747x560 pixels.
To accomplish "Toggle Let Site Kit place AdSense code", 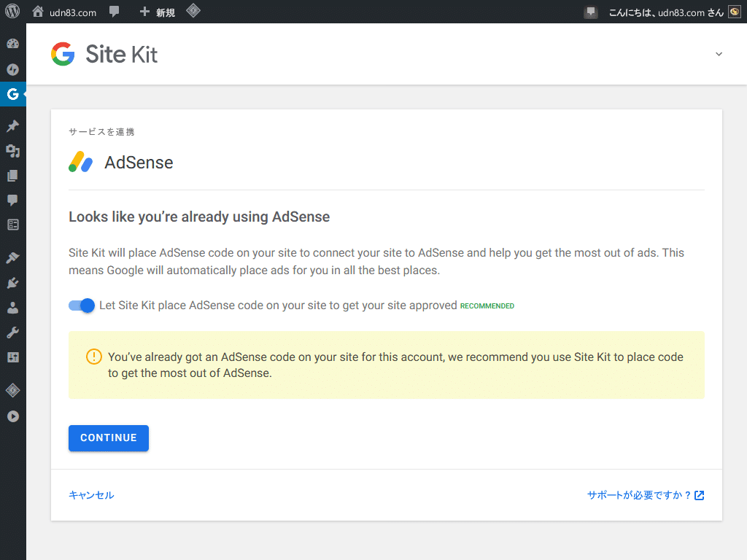I will 82,306.
